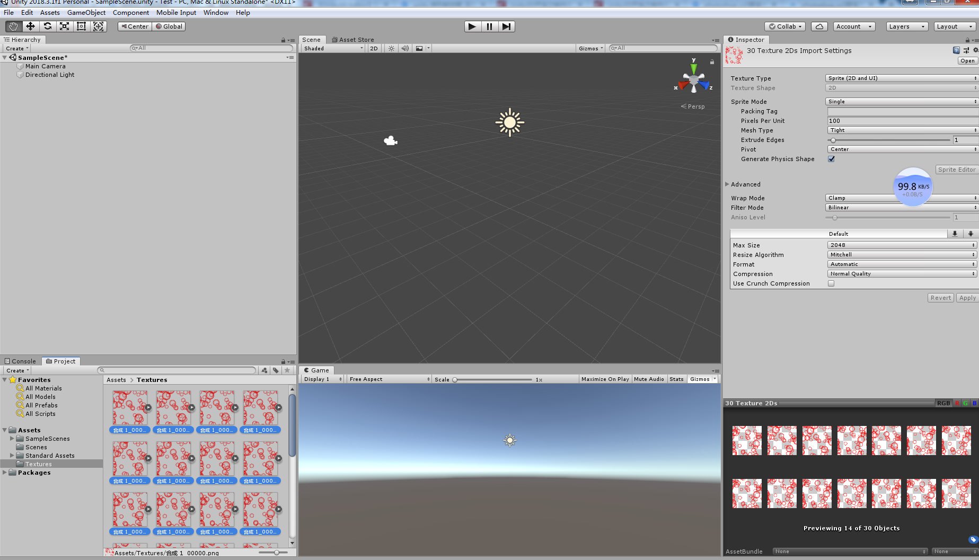
Task: Open Max Size dropdown
Action: click(x=902, y=245)
